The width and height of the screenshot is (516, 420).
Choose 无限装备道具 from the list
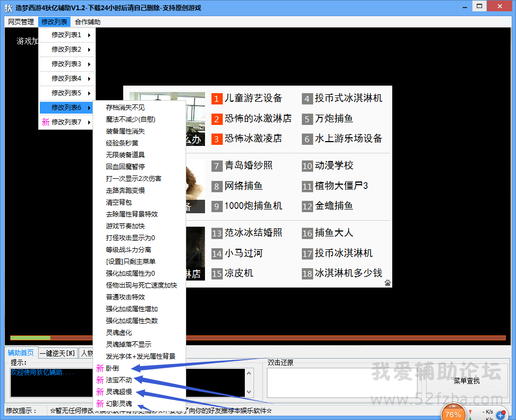click(125, 155)
